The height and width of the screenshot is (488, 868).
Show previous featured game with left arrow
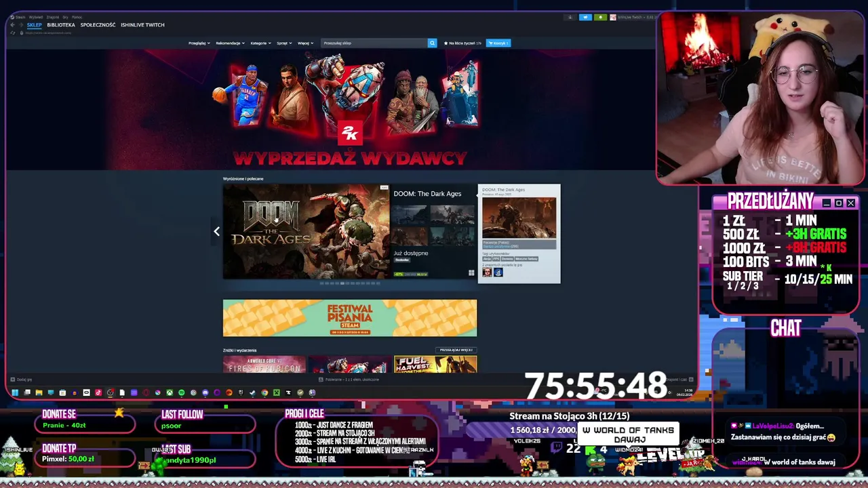(216, 231)
